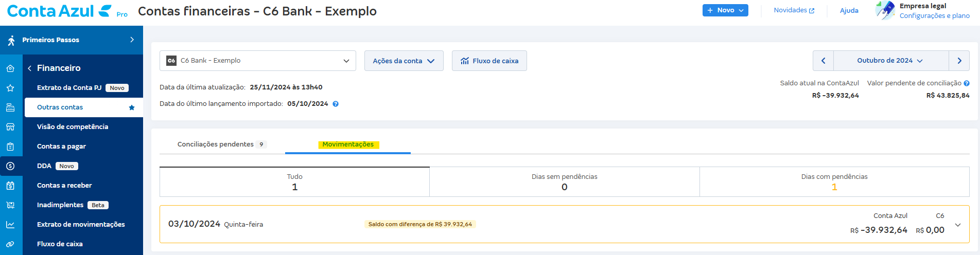Viewport: 980px width, 255px height.
Task: Click the update date 25/11/2024 às 13h40
Action: [286, 87]
